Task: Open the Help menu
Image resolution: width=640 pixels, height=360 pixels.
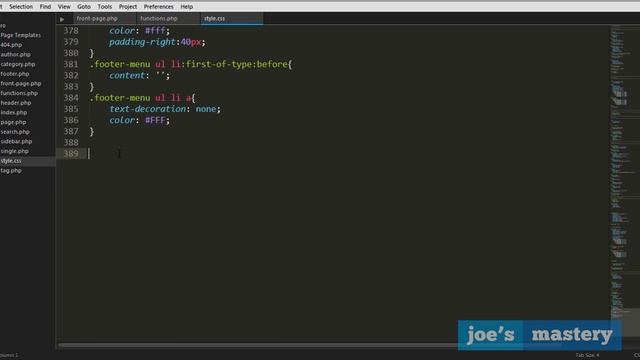Action: pyautogui.click(x=187, y=7)
